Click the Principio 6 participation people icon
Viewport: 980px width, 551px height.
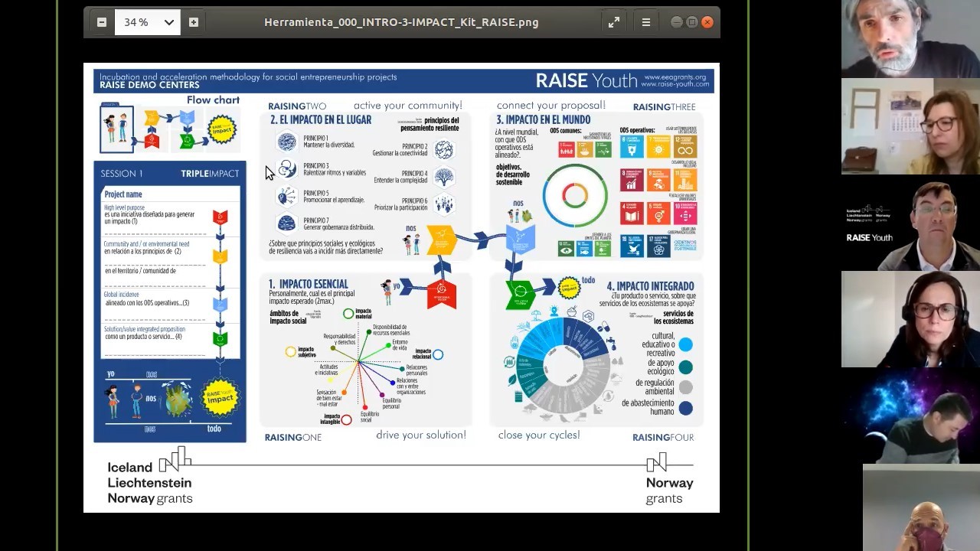point(444,204)
